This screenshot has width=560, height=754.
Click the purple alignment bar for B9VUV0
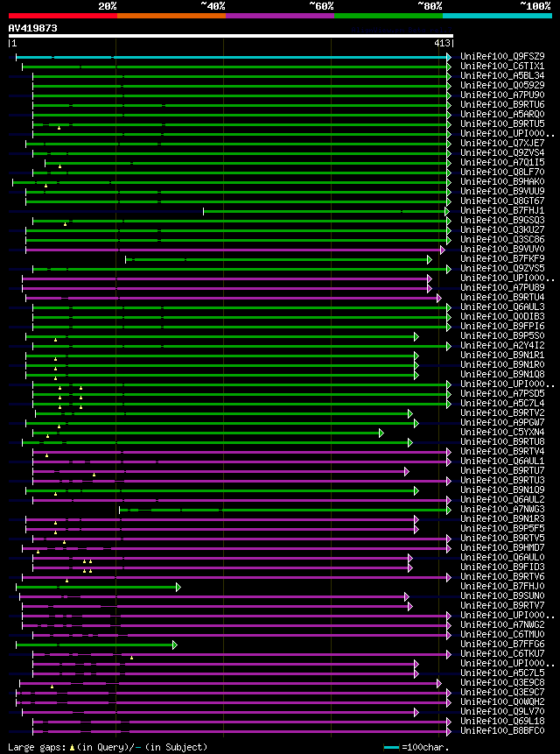point(234,250)
